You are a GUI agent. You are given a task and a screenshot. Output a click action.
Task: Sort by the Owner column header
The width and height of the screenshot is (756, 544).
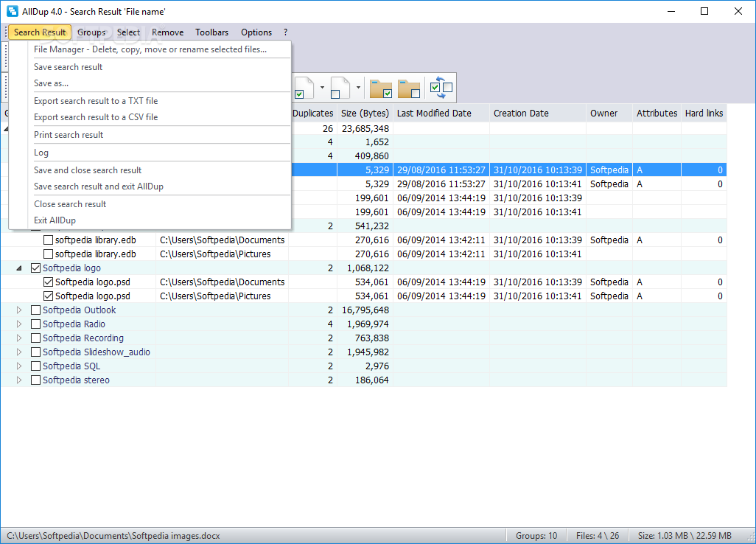tap(609, 114)
